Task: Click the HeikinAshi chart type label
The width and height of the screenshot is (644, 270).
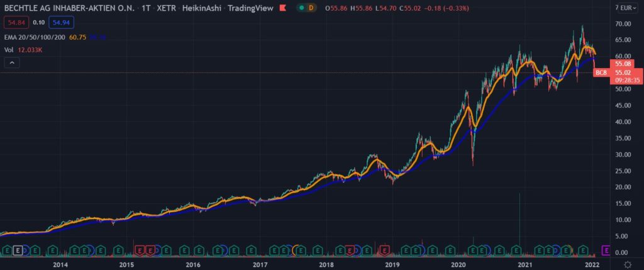Action: click(203, 8)
